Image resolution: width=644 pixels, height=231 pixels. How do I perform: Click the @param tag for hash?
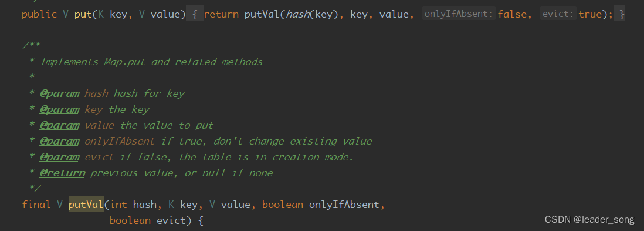pos(59,94)
